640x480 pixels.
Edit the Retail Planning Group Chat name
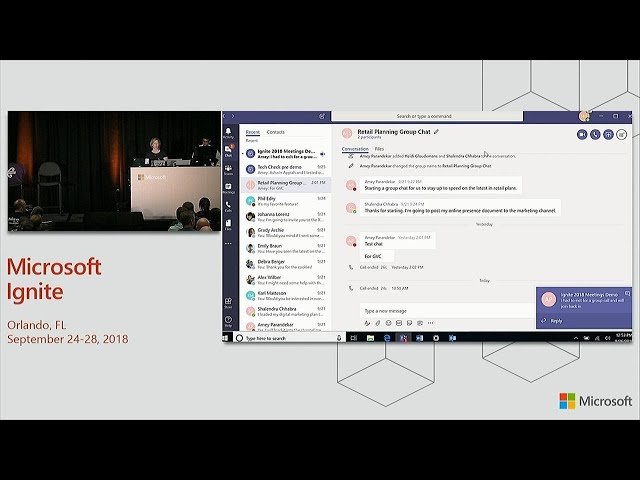[436, 132]
